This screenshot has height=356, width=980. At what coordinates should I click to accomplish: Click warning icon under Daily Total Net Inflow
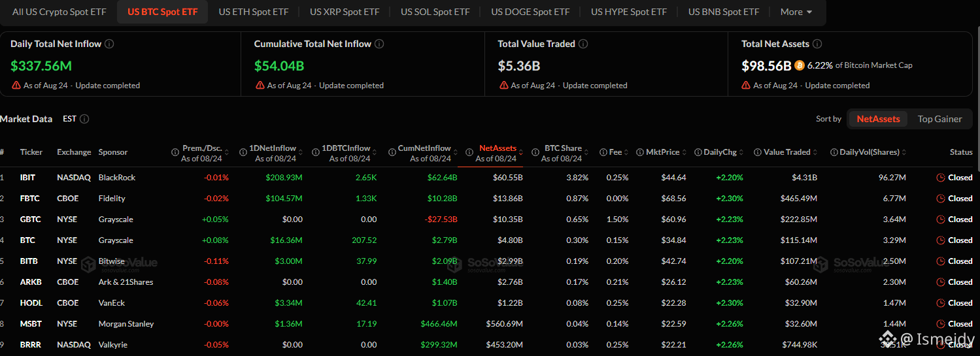click(x=16, y=86)
